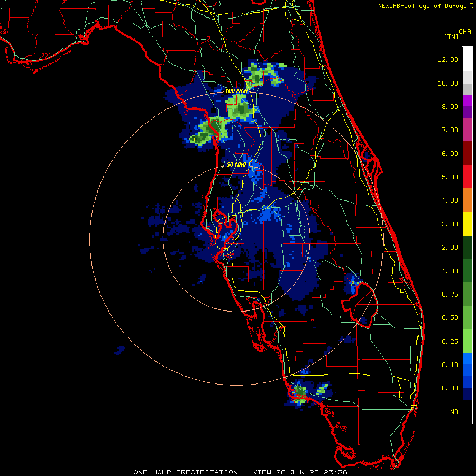Click the 0.00 legend value
476x476 pixels.
(450, 388)
